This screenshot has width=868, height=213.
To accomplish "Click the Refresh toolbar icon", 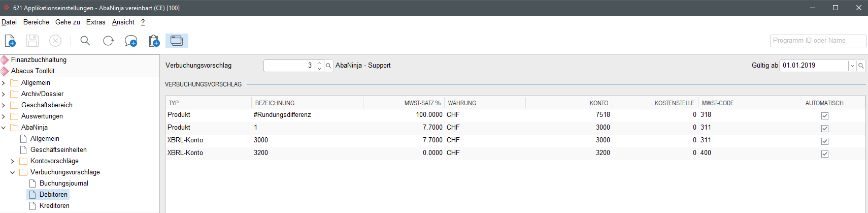I will click(x=108, y=41).
